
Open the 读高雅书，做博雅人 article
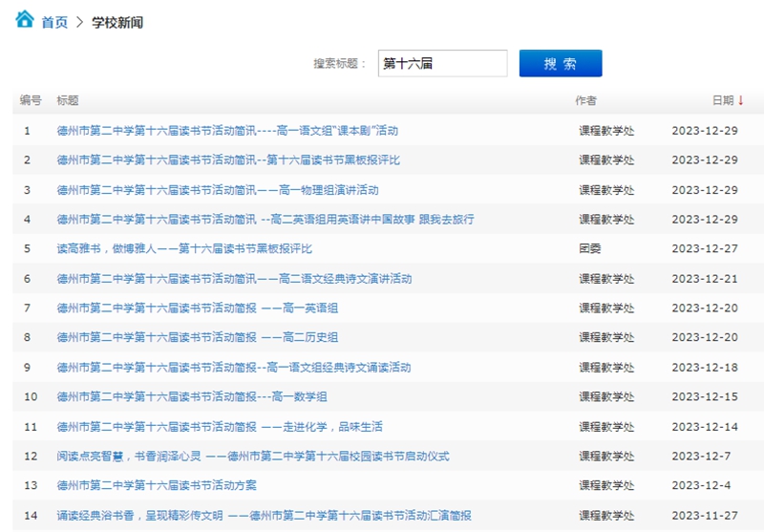pyautogui.click(x=184, y=248)
